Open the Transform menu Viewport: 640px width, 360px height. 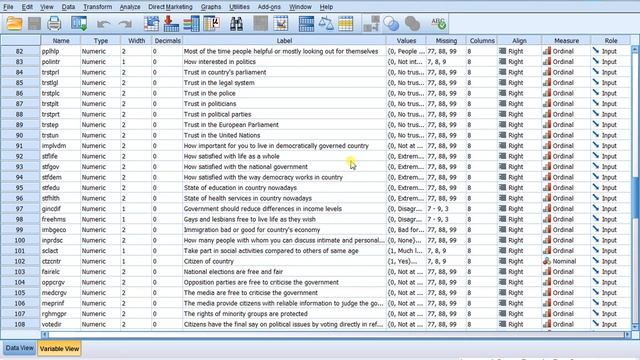coord(98,7)
